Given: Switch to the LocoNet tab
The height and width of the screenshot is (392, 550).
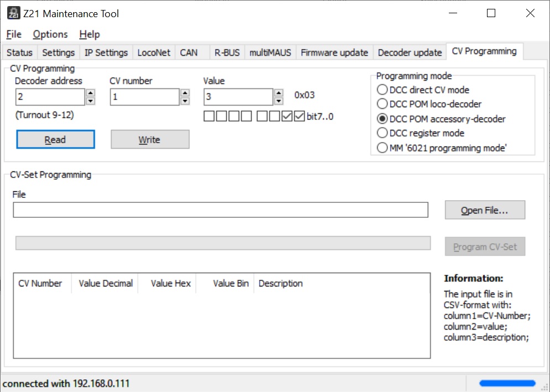Looking at the screenshot, I should (x=154, y=53).
